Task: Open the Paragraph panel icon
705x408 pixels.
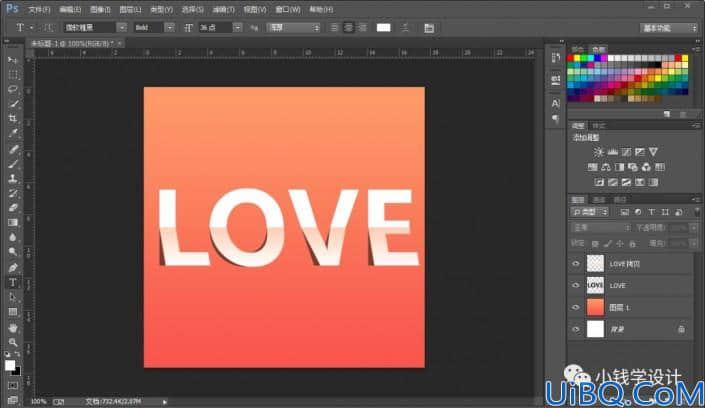Action: click(556, 119)
